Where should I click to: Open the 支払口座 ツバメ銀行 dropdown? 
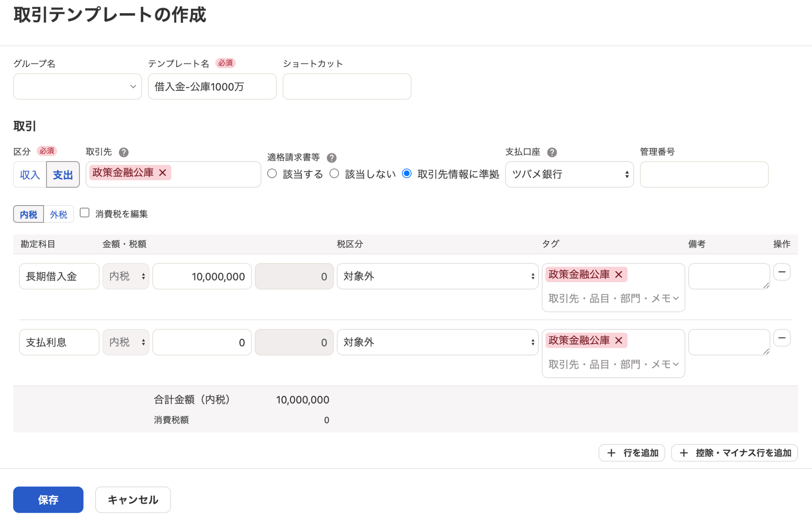(x=569, y=175)
